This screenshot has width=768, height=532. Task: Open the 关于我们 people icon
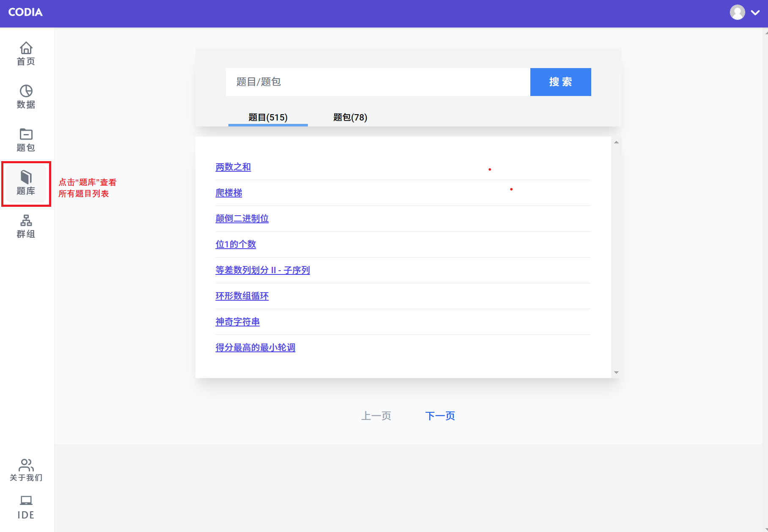click(26, 465)
